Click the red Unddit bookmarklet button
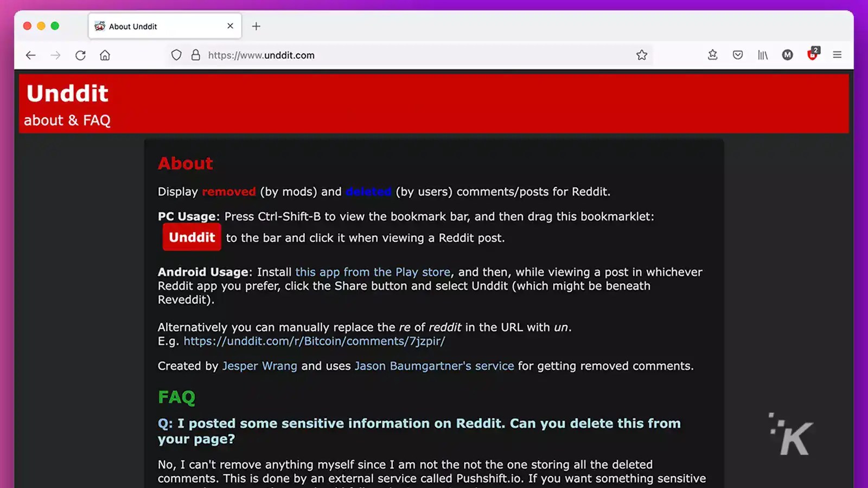 191,237
